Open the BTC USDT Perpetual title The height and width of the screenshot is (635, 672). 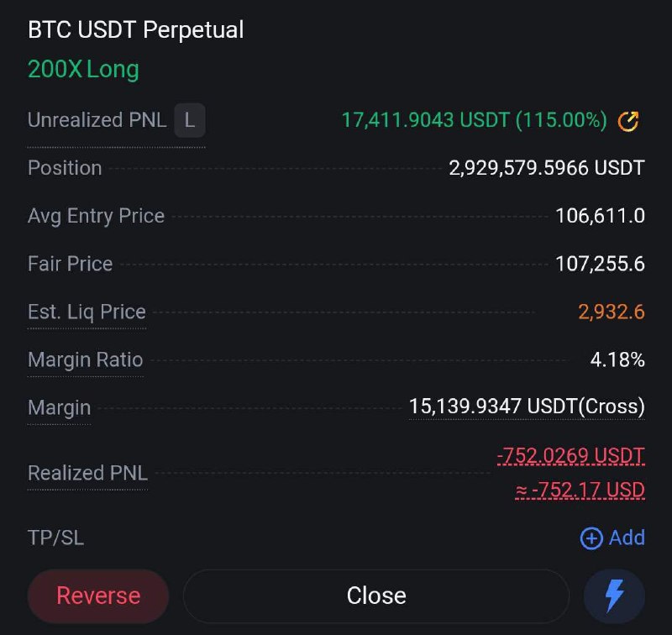[136, 30]
